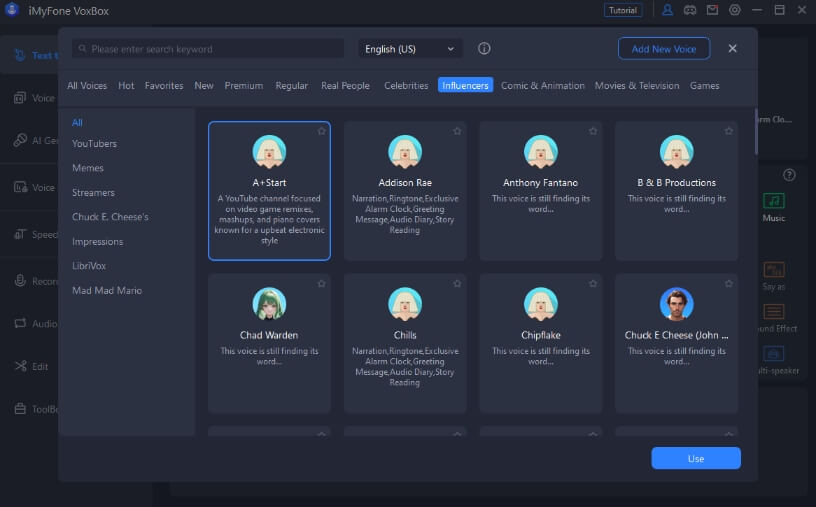Favorite the Chipflake voice with star
The image size is (816, 507).
(593, 284)
